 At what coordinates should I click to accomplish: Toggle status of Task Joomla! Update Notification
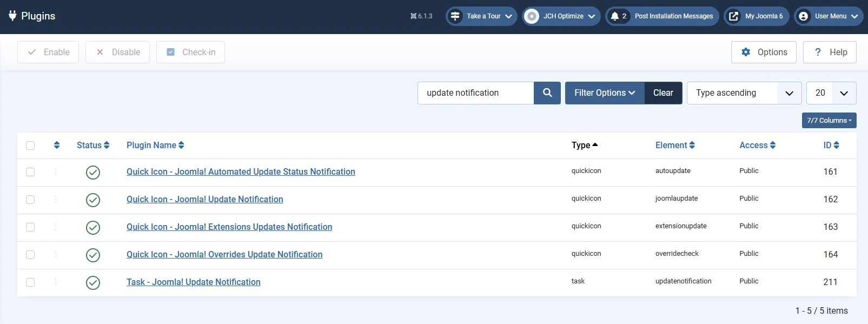[93, 283]
